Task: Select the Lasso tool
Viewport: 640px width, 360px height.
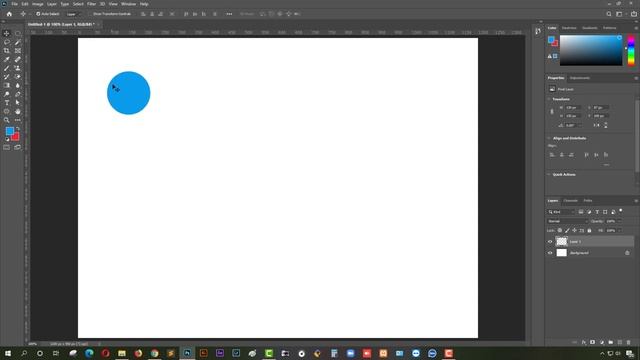Action: pyautogui.click(x=7, y=42)
